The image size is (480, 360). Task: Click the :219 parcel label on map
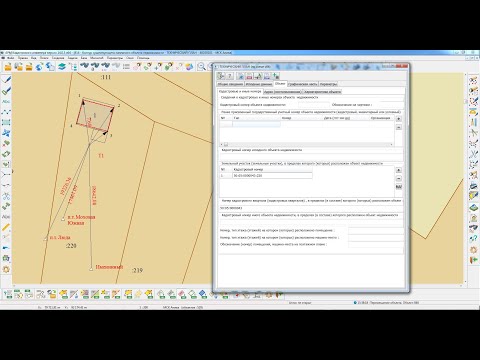click(137, 270)
